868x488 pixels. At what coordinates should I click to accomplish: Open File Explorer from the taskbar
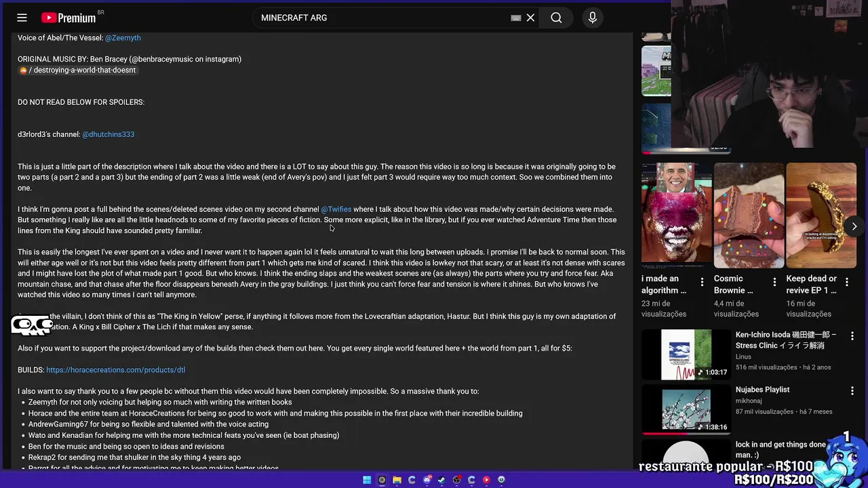397,480
